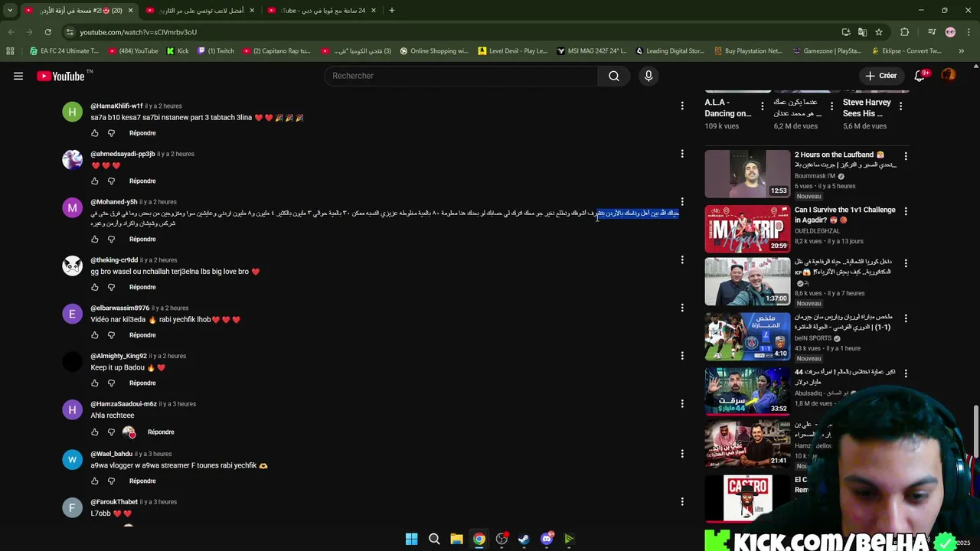The width and height of the screenshot is (980, 551).
Task: Bookmark this page with the star icon
Action: pos(879,32)
